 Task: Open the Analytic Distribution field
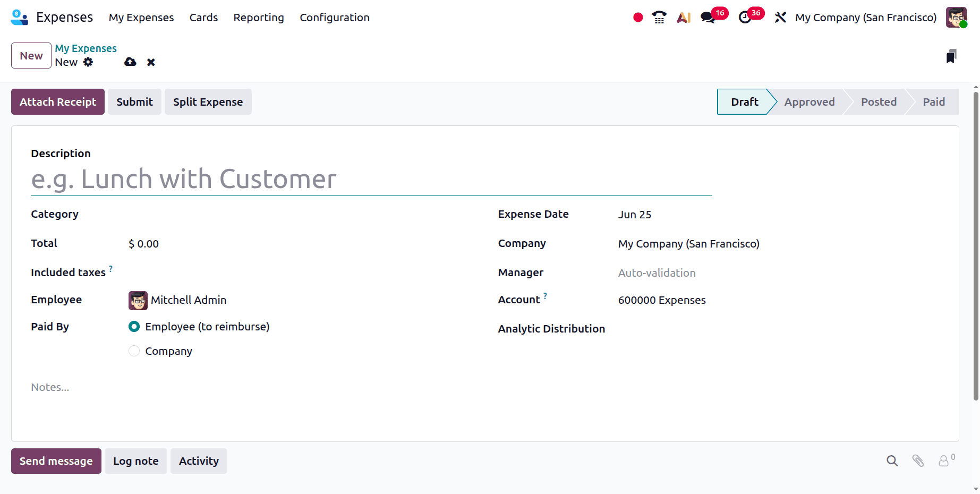tap(778, 329)
